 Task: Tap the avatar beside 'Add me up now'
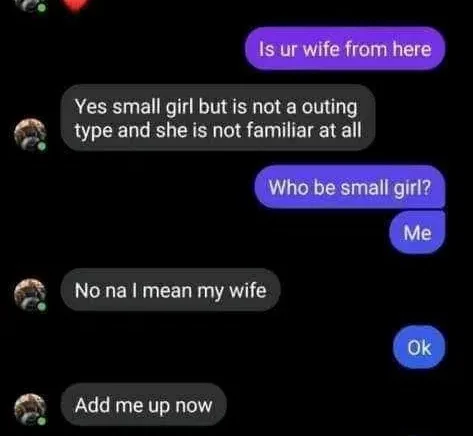click(x=30, y=410)
